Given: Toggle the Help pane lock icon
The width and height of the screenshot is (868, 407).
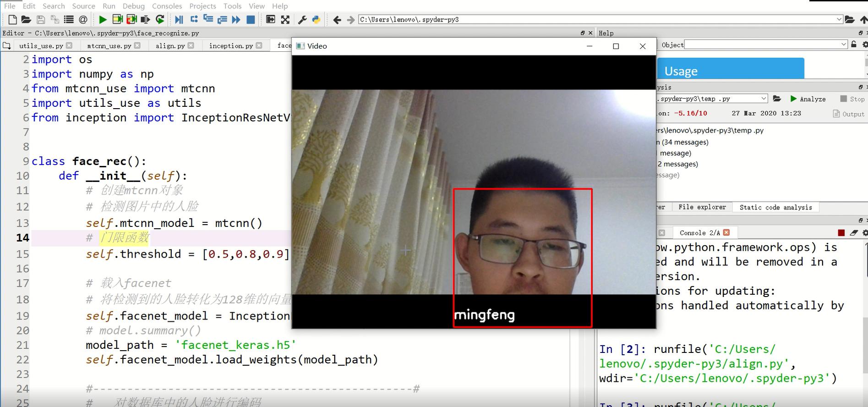Looking at the screenshot, I should pos(854,44).
